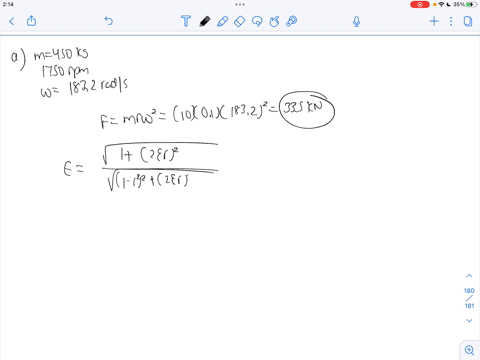The image size is (480, 360).
Task: Undo the last stroke
Action: click(109, 21)
